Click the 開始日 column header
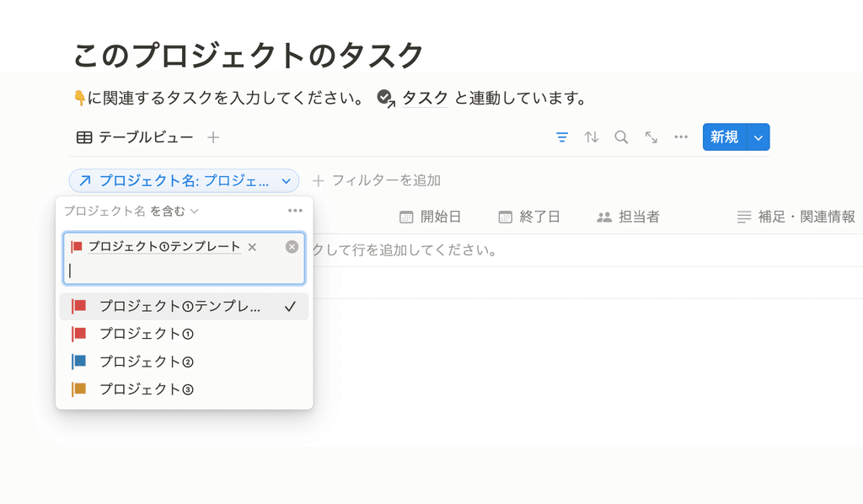 point(431,217)
